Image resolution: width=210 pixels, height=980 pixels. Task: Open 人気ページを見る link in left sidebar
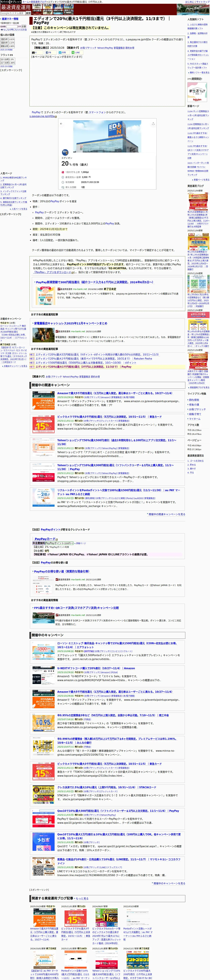coord(19,209)
